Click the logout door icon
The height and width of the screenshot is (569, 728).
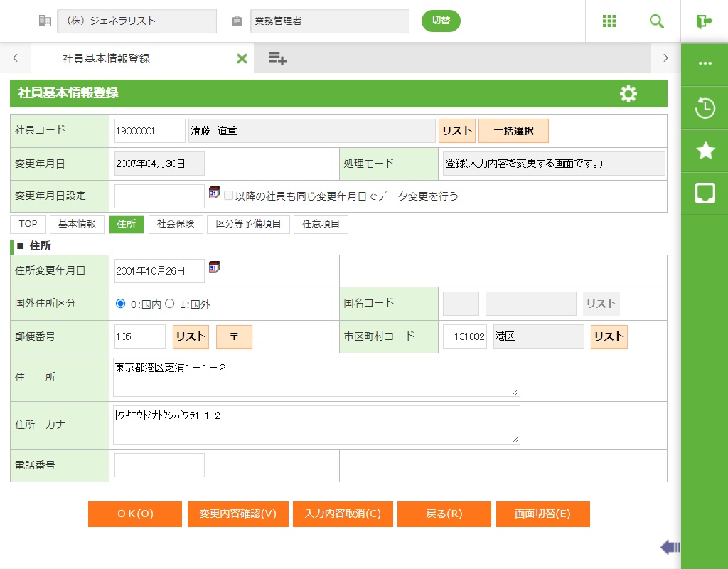tap(705, 21)
